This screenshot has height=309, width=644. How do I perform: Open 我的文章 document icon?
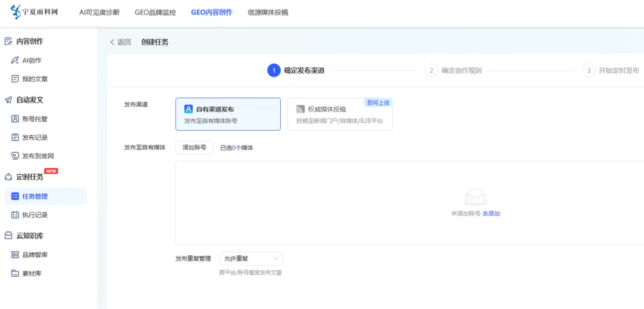coord(15,79)
